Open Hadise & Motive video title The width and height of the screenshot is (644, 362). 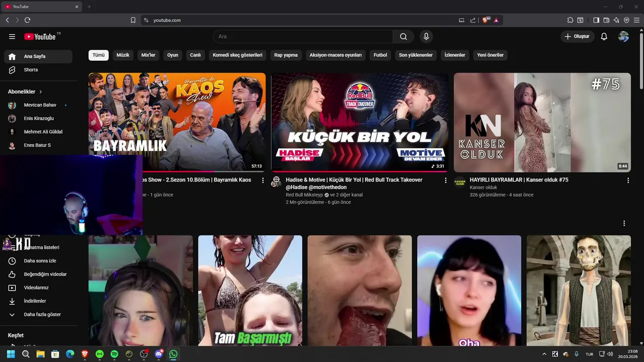tap(354, 184)
